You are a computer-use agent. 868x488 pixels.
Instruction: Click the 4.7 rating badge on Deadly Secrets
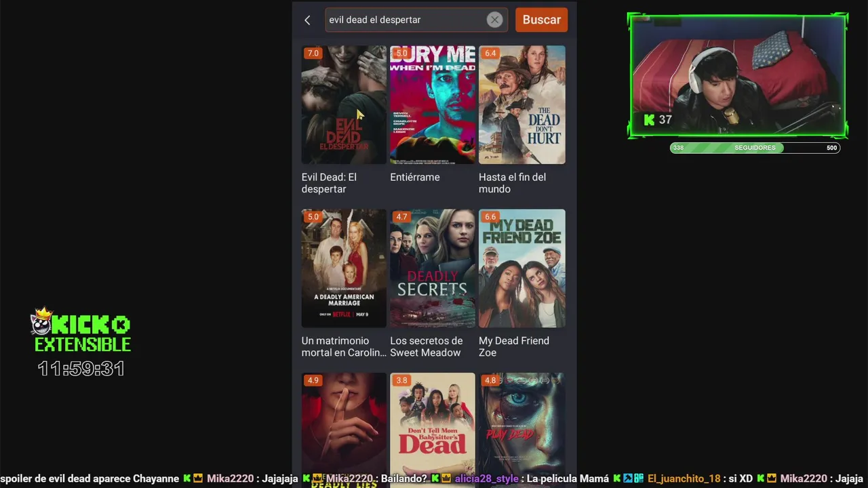[401, 217]
